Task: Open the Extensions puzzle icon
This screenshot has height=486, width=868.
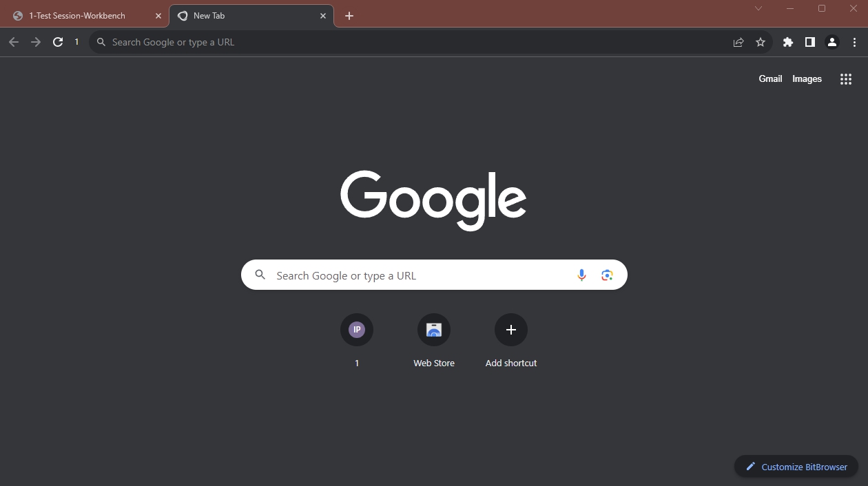Action: 788,42
